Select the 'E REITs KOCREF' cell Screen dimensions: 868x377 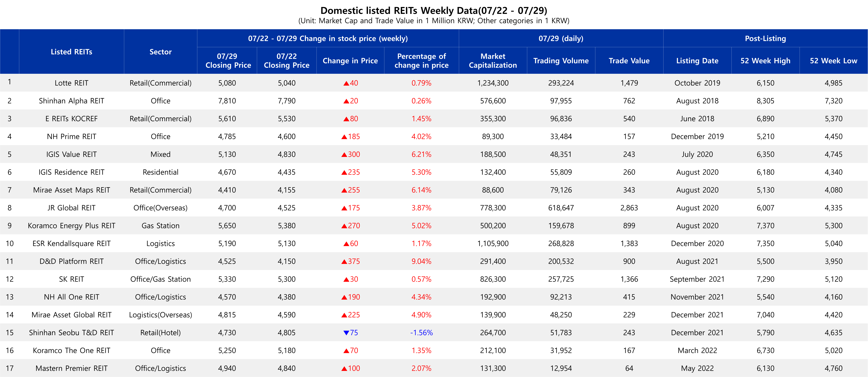[x=71, y=119]
